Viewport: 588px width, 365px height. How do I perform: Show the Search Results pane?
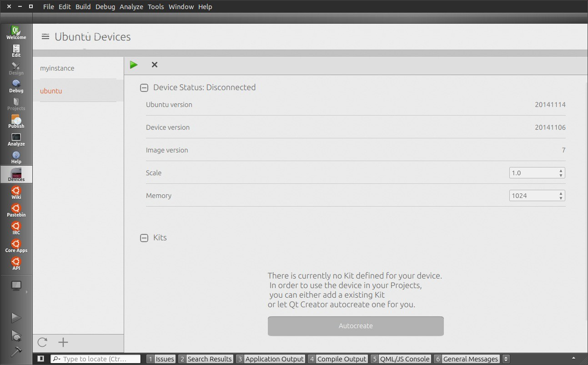point(206,359)
